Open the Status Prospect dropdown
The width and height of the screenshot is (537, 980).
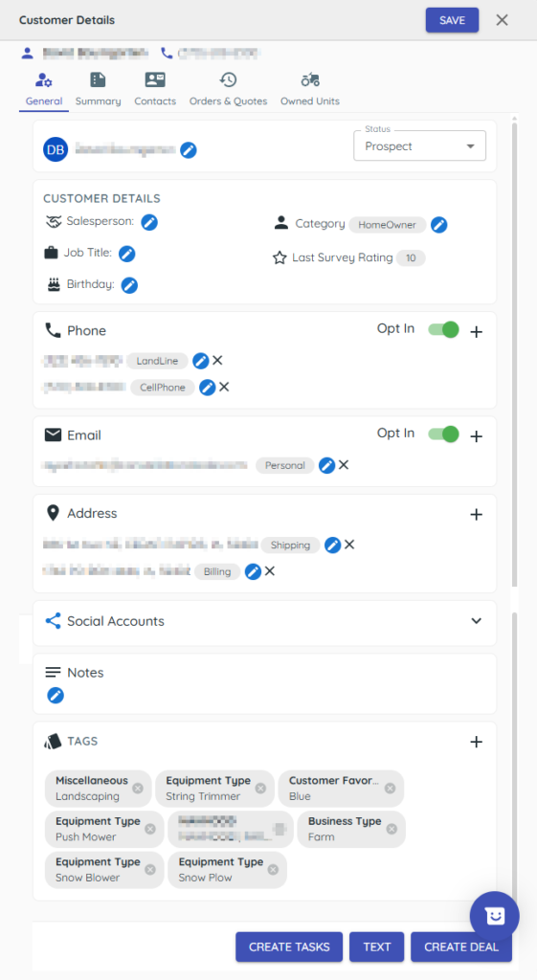tap(420, 146)
